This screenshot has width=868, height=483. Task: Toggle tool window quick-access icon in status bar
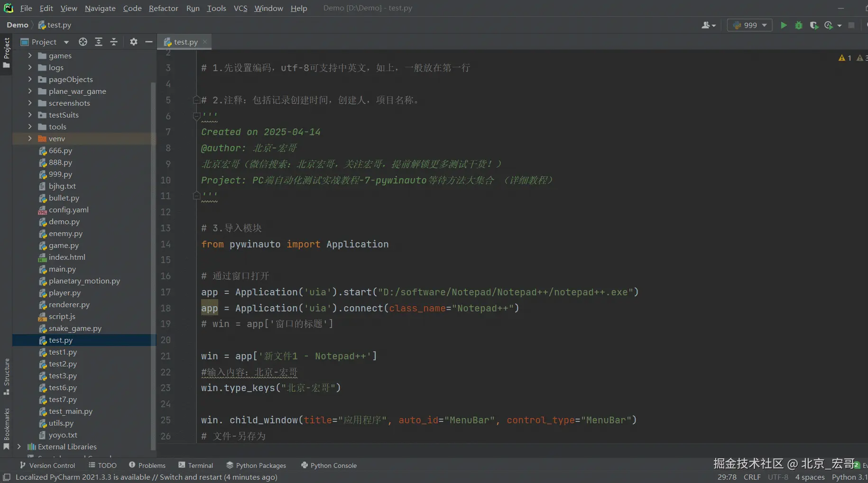pos(7,477)
